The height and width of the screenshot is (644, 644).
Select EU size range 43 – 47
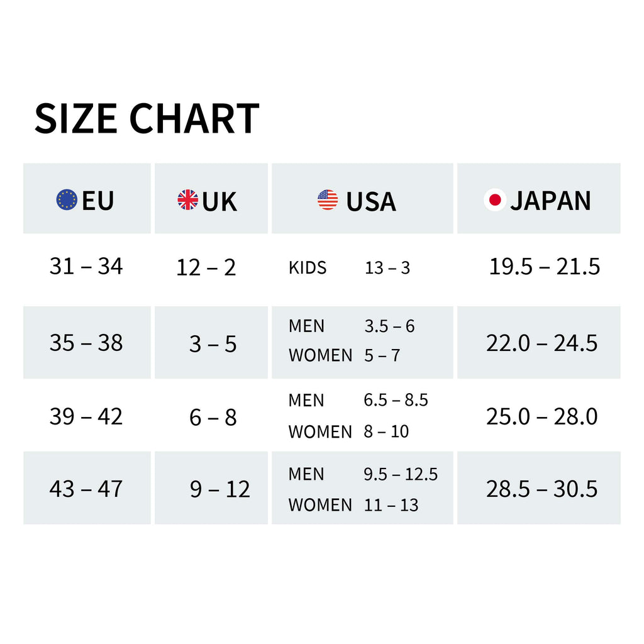[x=86, y=489]
